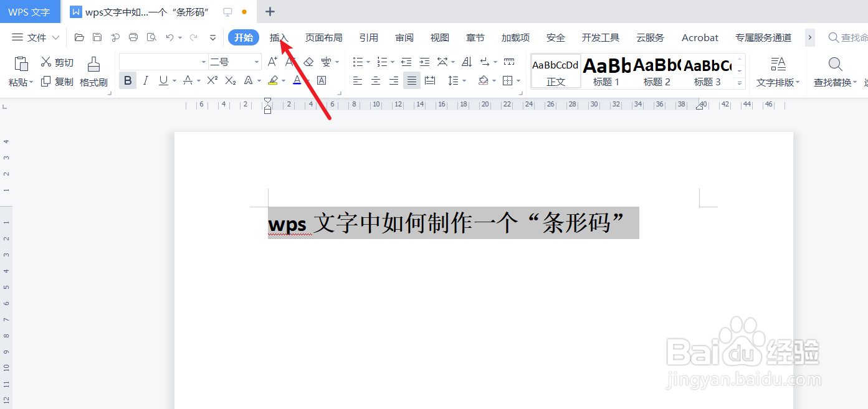Toggle Italic formatting
The image size is (868, 409).
point(146,80)
